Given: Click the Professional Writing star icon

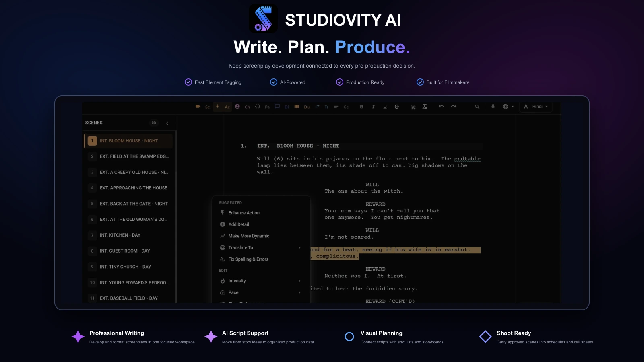Looking at the screenshot, I should coord(78,337).
